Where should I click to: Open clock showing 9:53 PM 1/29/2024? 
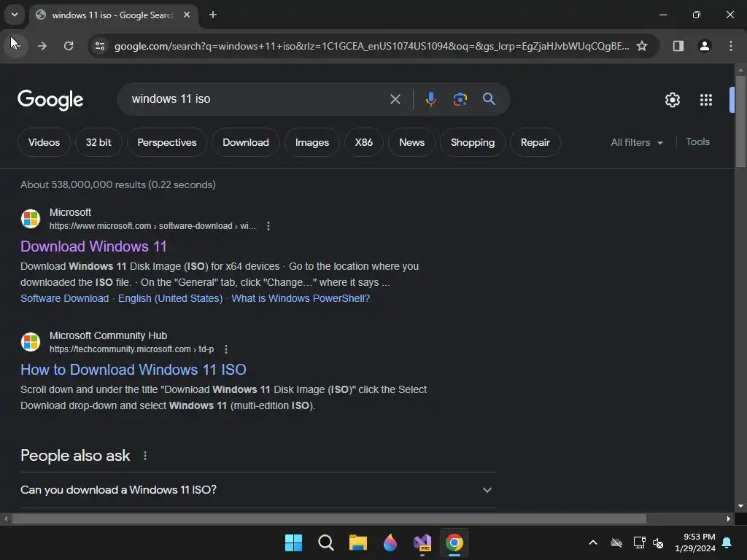pyautogui.click(x=695, y=542)
